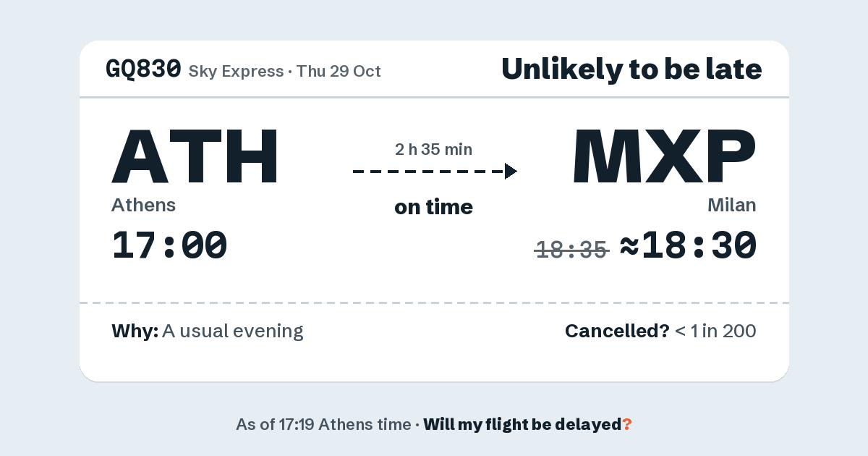Click the on time status label
Viewport: 868px width, 456px height.
pos(434,207)
